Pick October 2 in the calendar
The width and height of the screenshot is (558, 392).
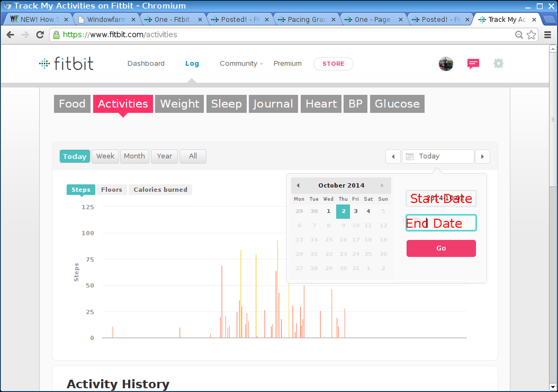[x=343, y=211]
